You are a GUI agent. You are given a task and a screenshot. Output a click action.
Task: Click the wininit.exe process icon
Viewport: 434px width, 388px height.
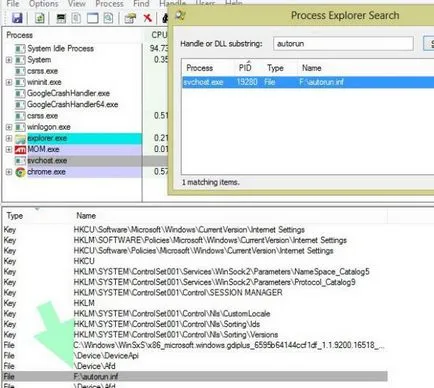tap(20, 82)
